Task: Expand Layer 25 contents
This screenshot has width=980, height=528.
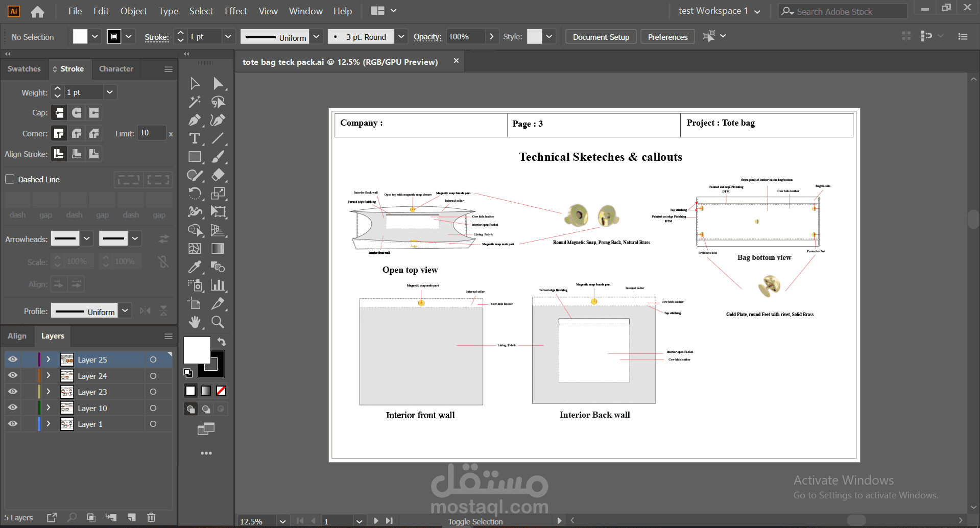Action: [x=49, y=359]
